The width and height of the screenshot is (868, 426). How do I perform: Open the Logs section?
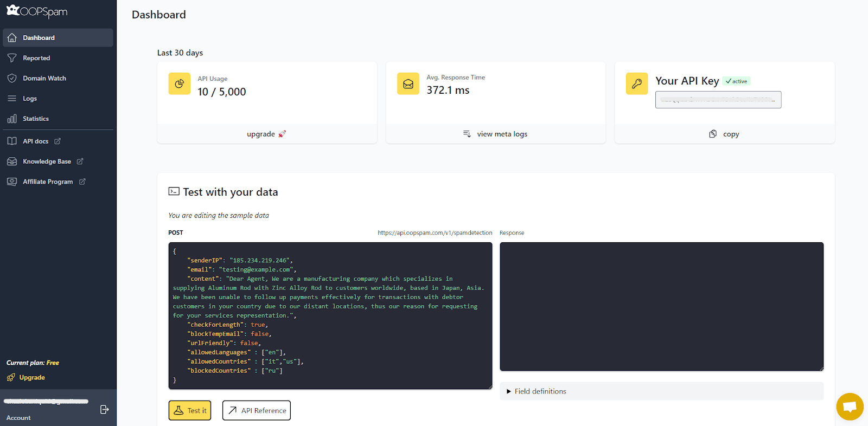tap(30, 99)
